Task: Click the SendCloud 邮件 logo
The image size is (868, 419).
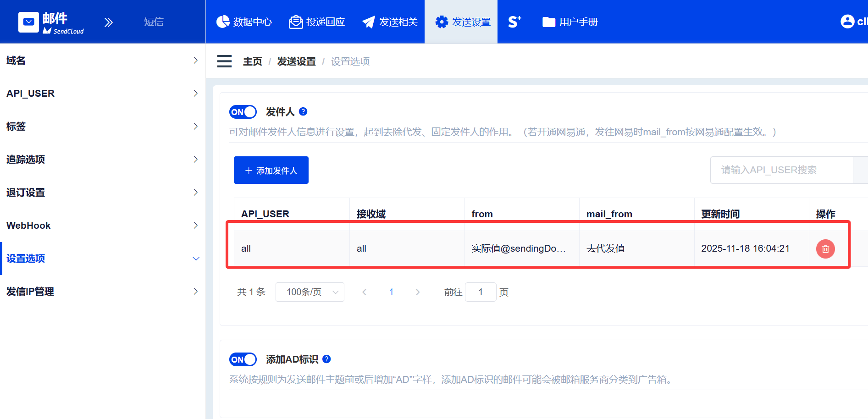Action: point(51,22)
